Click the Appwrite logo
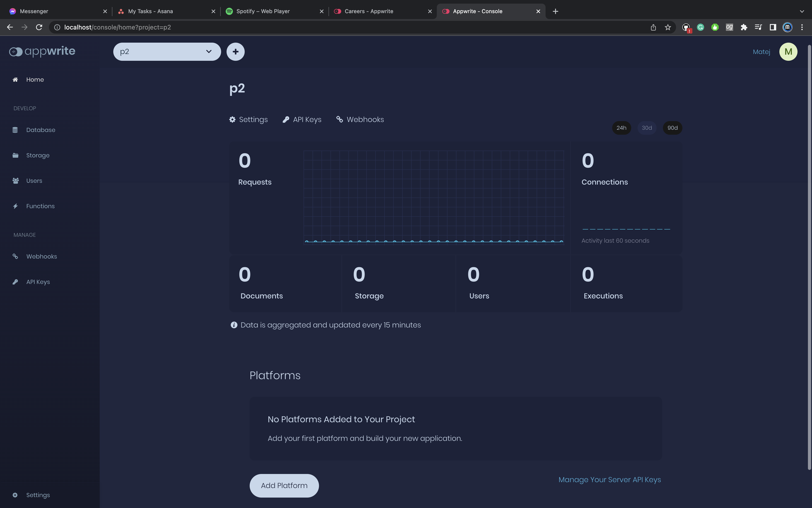This screenshot has width=812, height=508. 42,51
